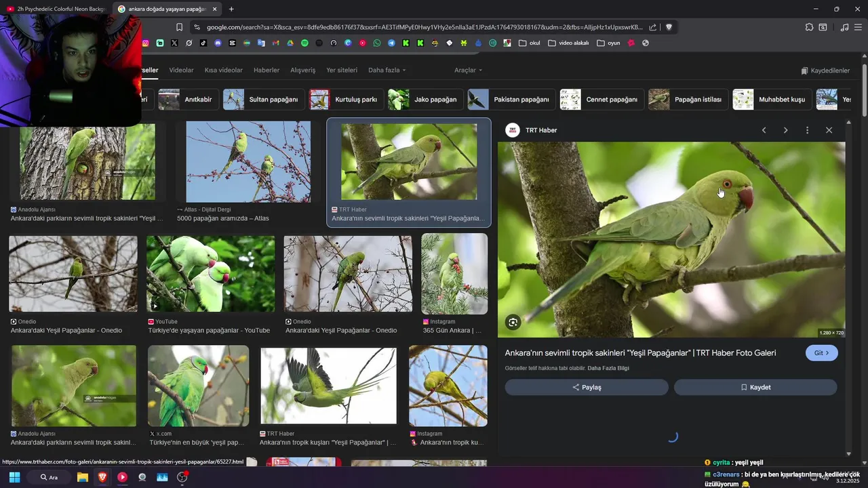The image size is (868, 488).
Task: Open the oyun bookmarks folder
Action: [609, 43]
